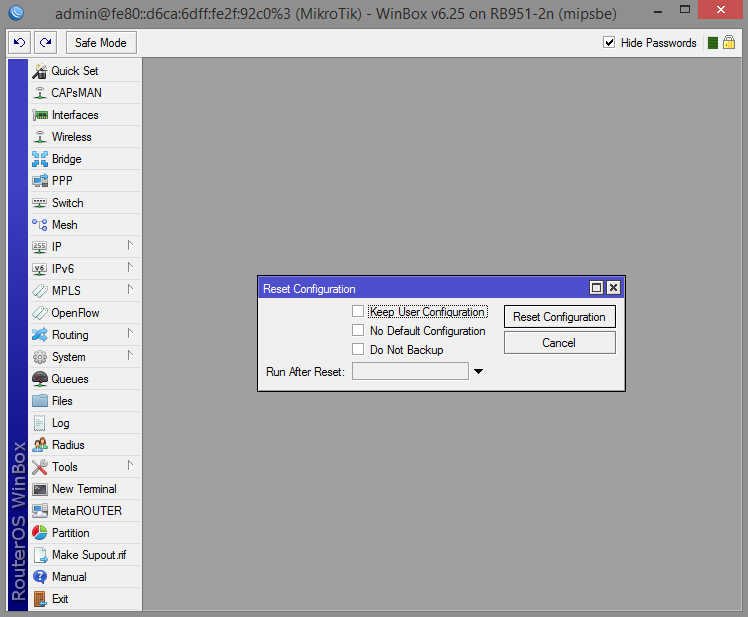The height and width of the screenshot is (617, 748).
Task: Select the Queues menu label
Action: click(x=70, y=379)
